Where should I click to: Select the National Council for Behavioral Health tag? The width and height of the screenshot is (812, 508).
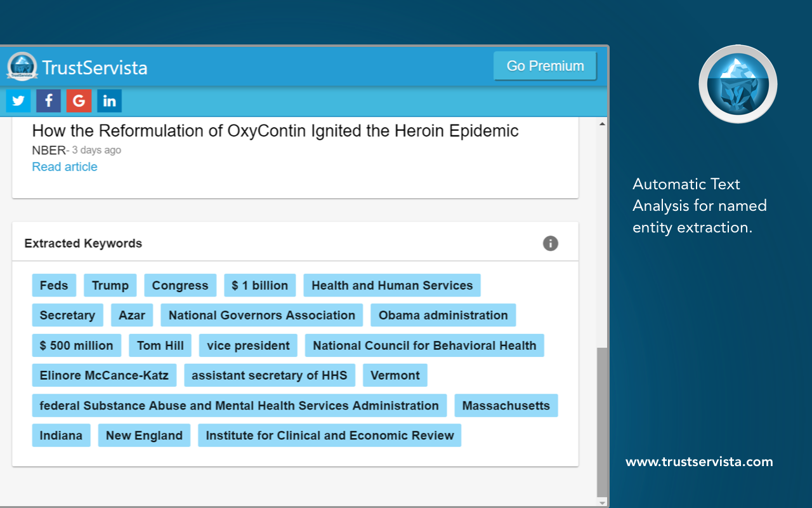(x=424, y=346)
